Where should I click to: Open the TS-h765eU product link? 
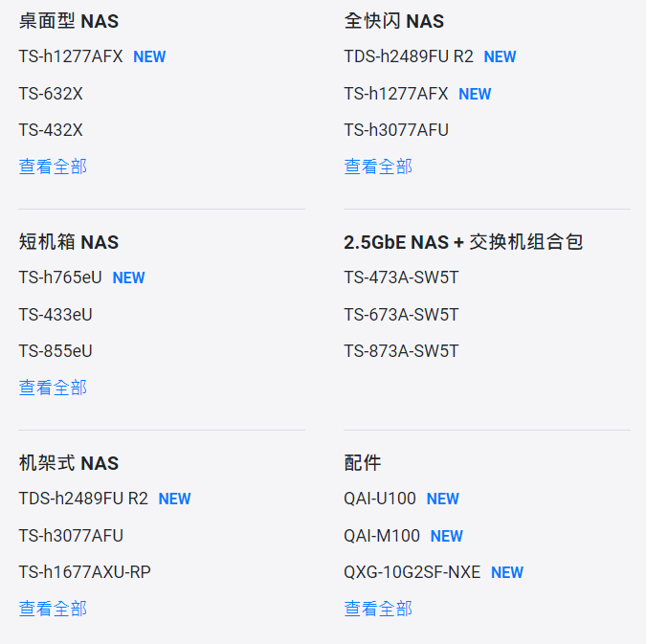(60, 278)
